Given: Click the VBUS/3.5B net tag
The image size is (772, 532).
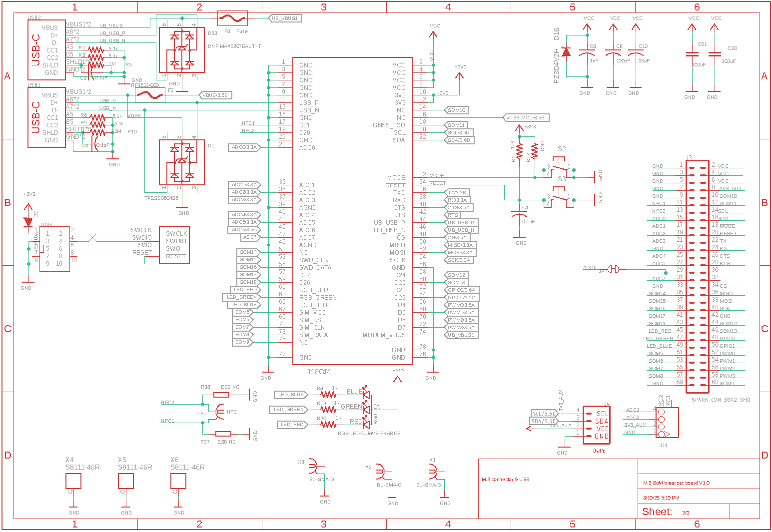Looking at the screenshot, I should (215, 95).
